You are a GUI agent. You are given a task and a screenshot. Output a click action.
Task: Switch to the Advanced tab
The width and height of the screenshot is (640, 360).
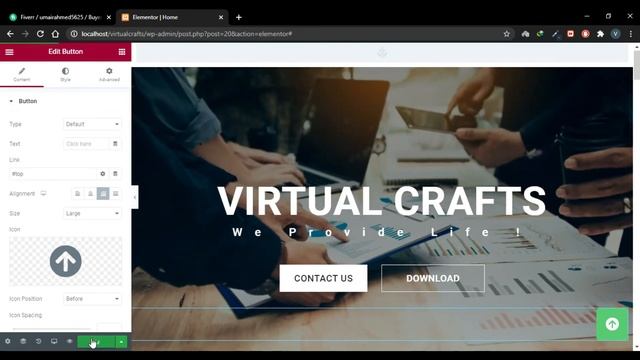109,75
